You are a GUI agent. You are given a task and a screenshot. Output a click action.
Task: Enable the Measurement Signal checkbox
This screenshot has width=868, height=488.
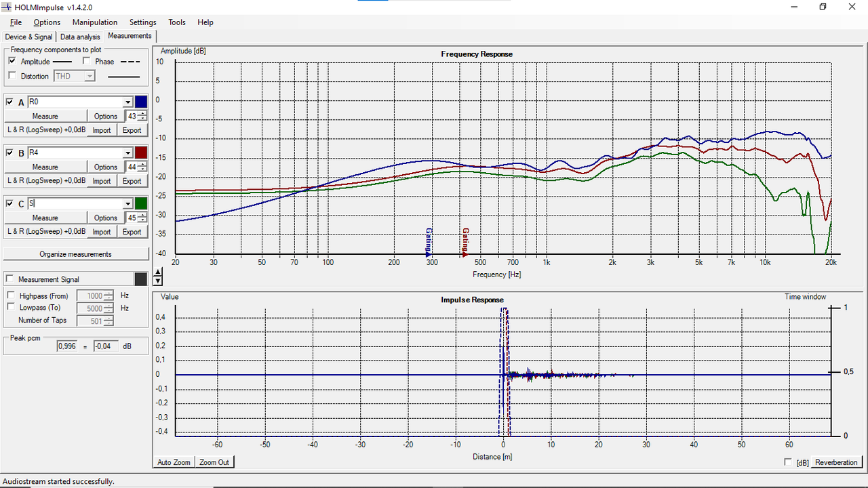click(x=9, y=279)
